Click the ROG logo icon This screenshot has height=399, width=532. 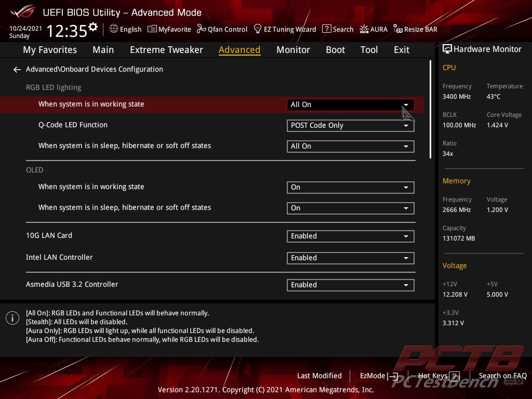coord(23,11)
